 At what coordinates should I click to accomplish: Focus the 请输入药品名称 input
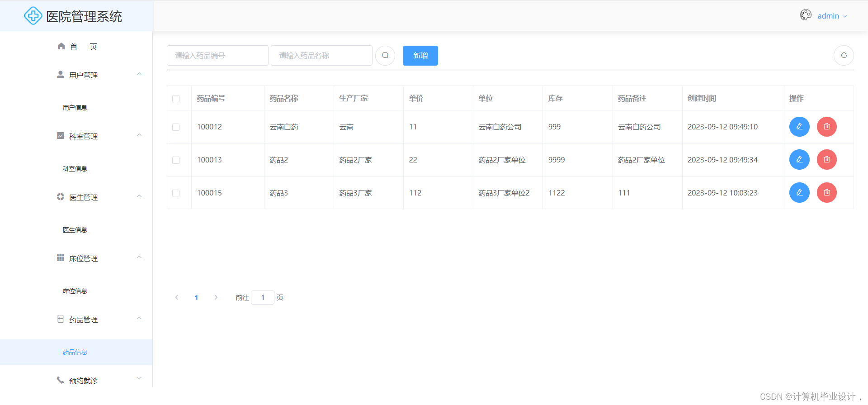point(321,56)
